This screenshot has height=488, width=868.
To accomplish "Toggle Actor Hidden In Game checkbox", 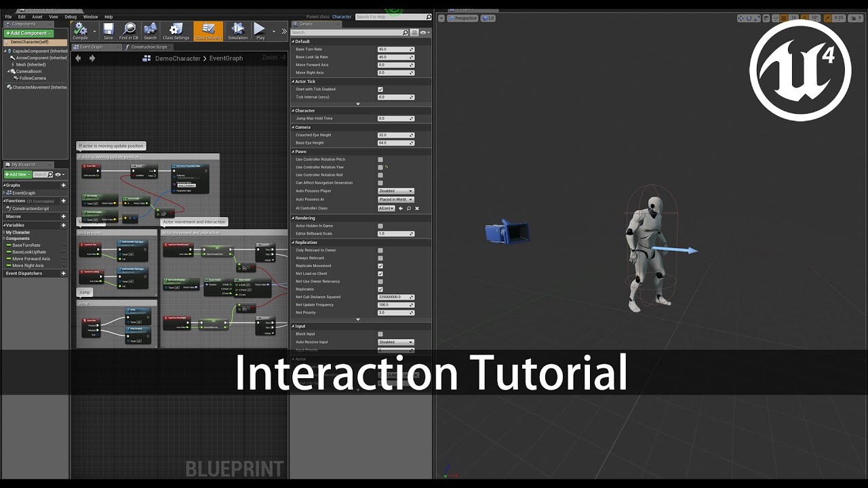I will pyautogui.click(x=380, y=226).
